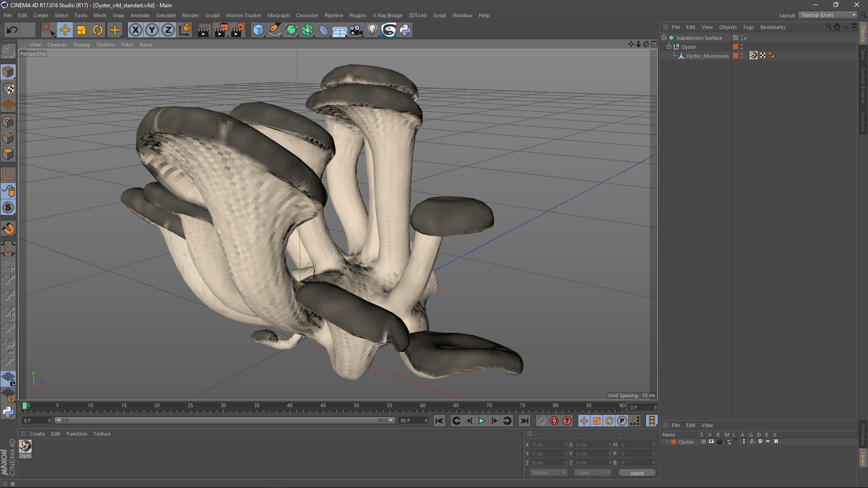Add Subdivision Surface generator icon
868x488 pixels.
tap(291, 30)
